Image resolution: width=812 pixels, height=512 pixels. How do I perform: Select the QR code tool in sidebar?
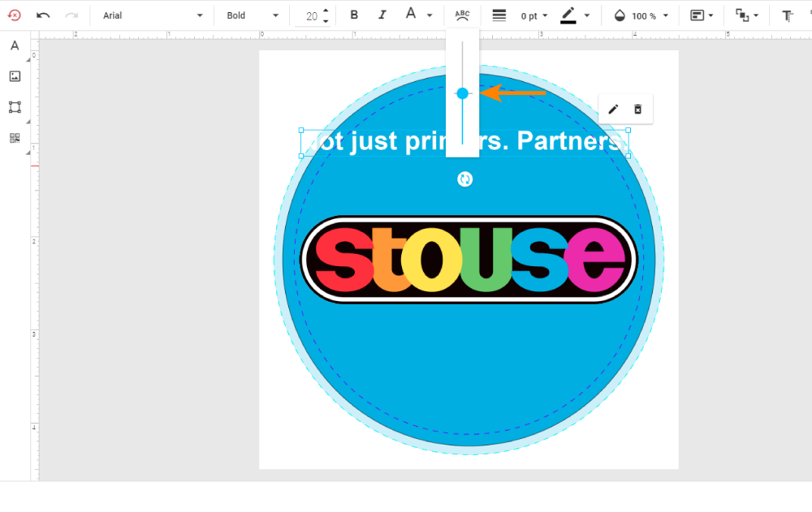pos(15,138)
